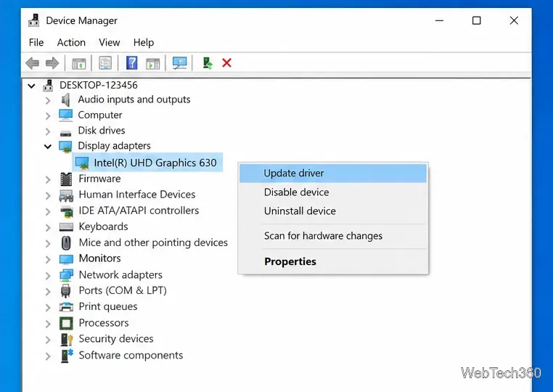Click the DESKTOP-123456 computer icon
Screen dimensions: 553x392
coord(48,86)
